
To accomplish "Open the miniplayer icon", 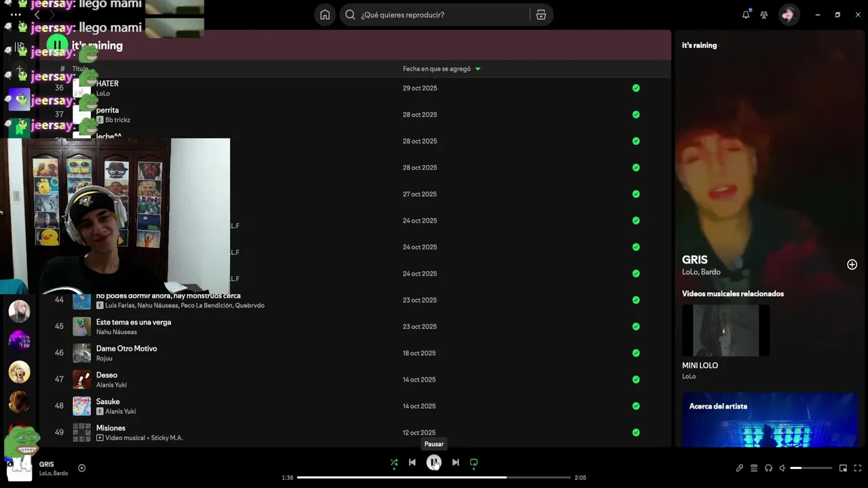I will point(843,468).
